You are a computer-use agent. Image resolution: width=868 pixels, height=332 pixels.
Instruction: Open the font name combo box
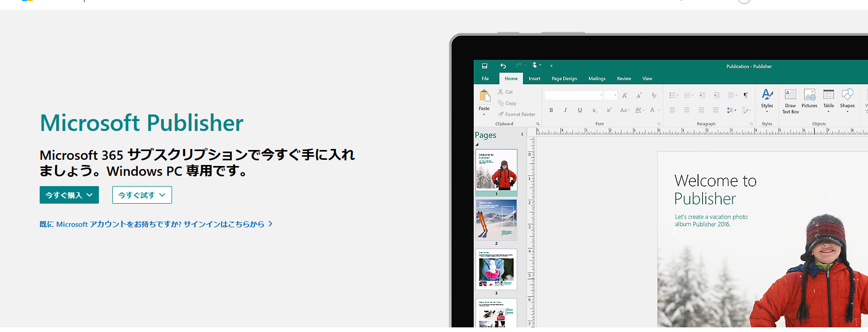[574, 95]
